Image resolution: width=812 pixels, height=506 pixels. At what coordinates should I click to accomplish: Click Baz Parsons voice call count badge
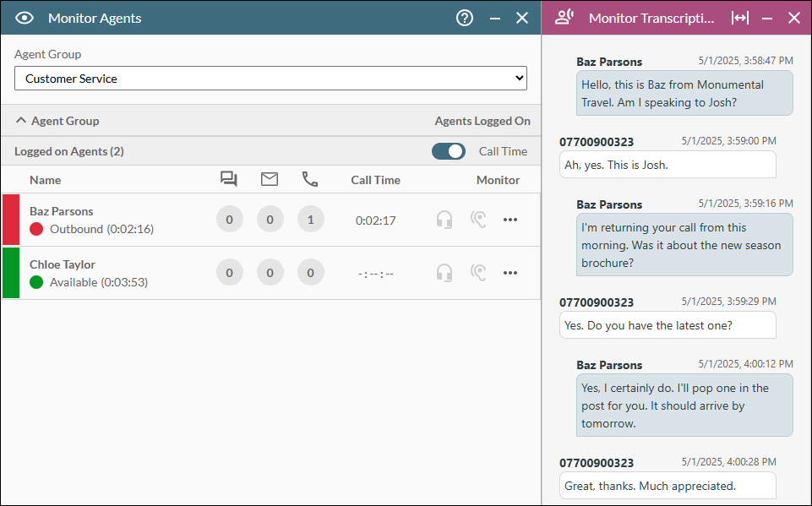pos(310,220)
